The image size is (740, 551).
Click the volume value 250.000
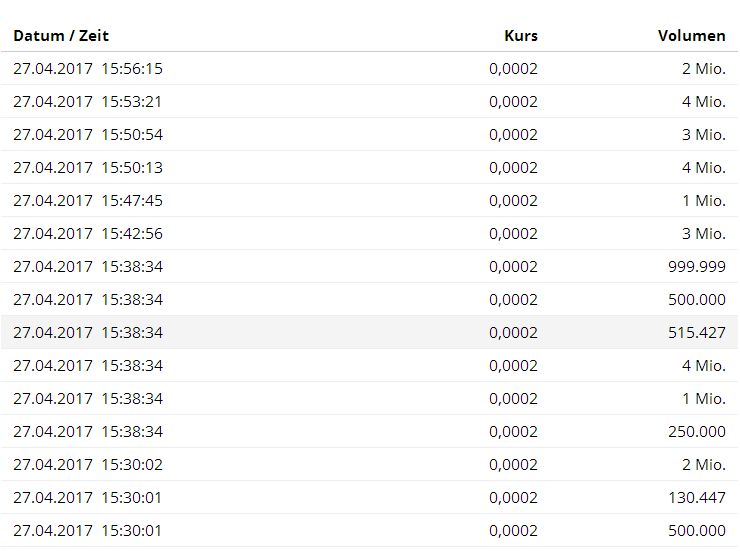coord(696,432)
